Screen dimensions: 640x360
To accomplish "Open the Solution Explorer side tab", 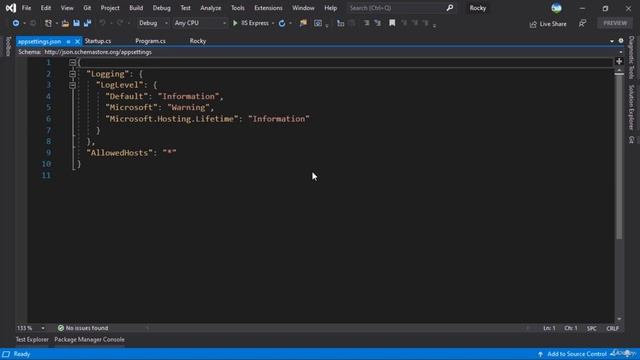I will point(631,107).
